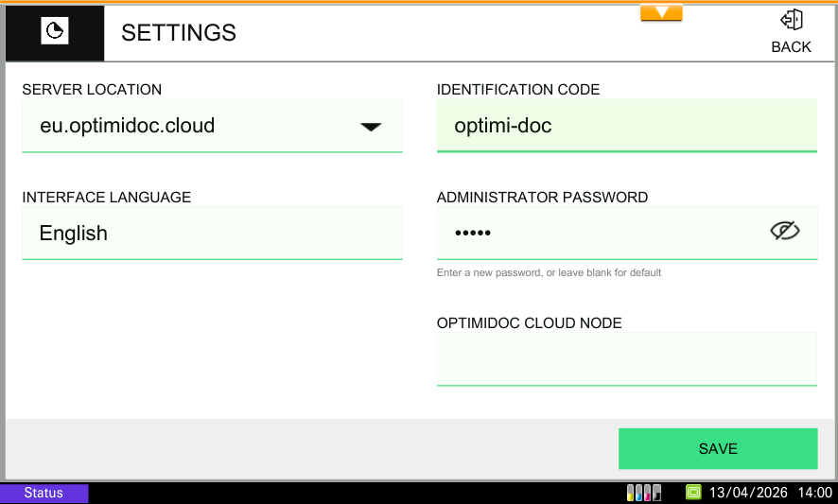Check the cyan toner level icon
Viewport: 838px width, 504px height.
point(639,493)
